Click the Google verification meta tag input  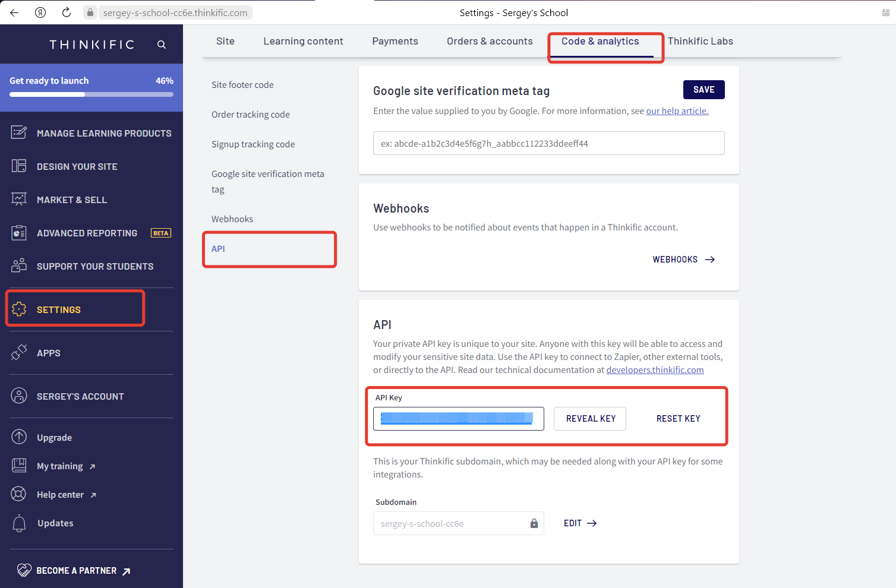pos(549,143)
